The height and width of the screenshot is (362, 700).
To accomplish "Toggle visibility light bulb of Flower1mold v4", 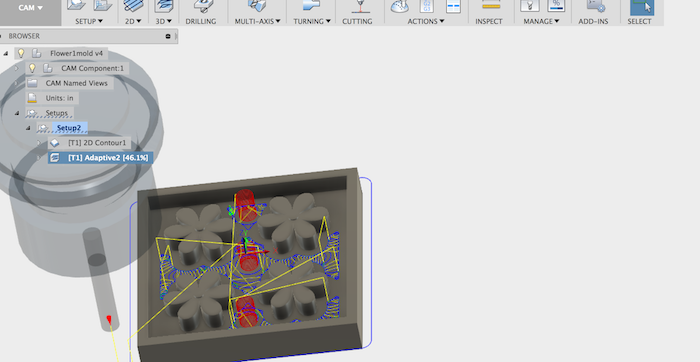I will click(x=21, y=53).
